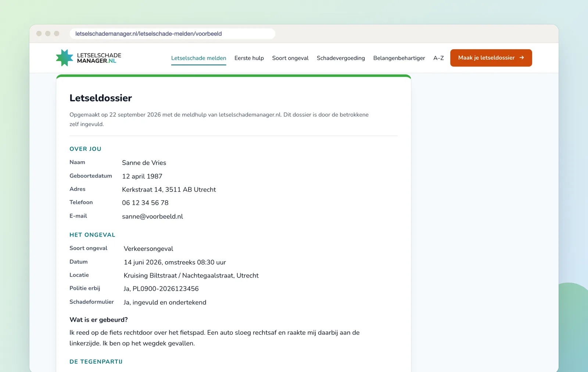The width and height of the screenshot is (588, 372).
Task: Click the birth date 12 april 1987
Action: click(x=142, y=176)
